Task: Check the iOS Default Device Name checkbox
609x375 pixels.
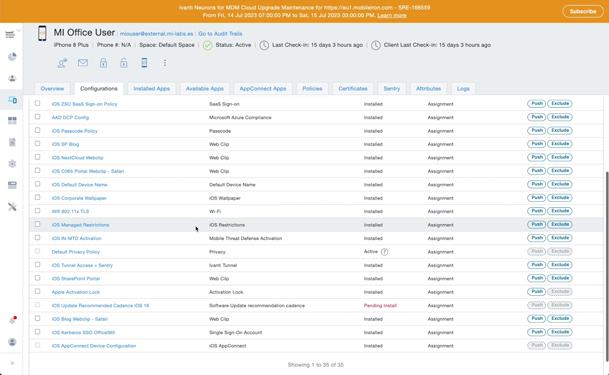Action: [x=37, y=184]
